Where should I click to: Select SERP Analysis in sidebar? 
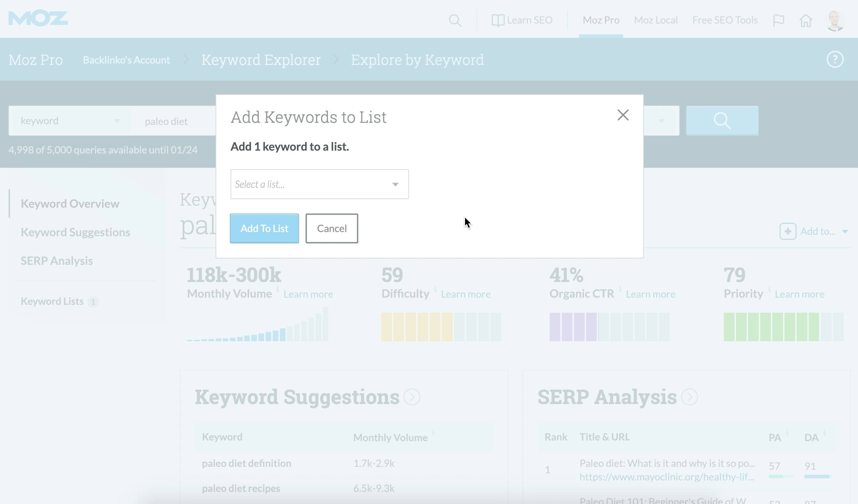tap(56, 261)
